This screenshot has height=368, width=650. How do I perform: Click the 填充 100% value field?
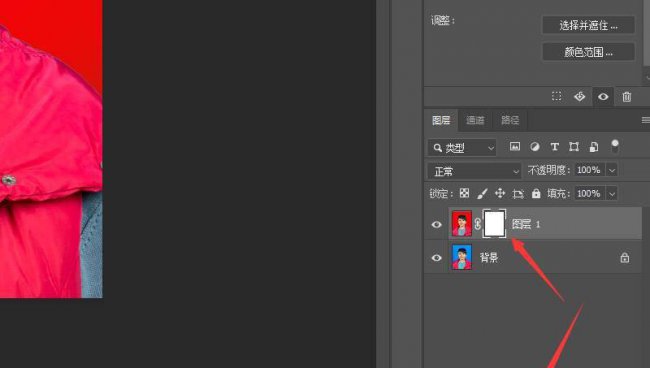pyautogui.click(x=589, y=194)
